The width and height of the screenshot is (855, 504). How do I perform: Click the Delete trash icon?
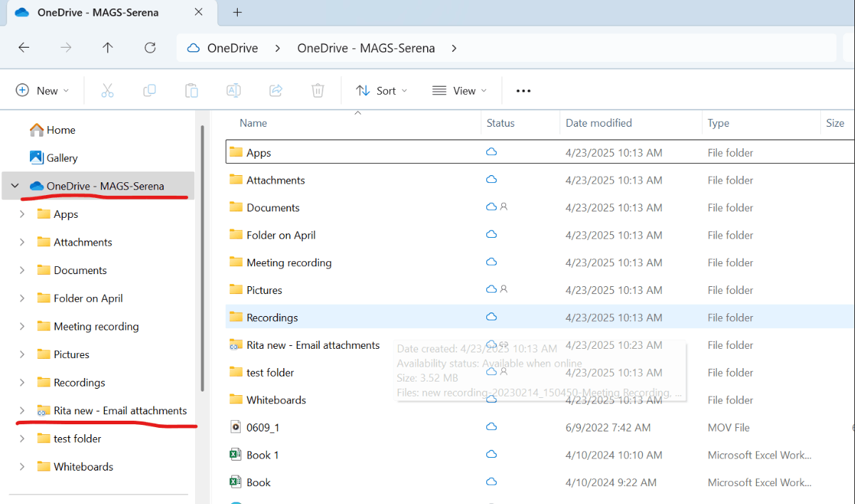point(318,90)
